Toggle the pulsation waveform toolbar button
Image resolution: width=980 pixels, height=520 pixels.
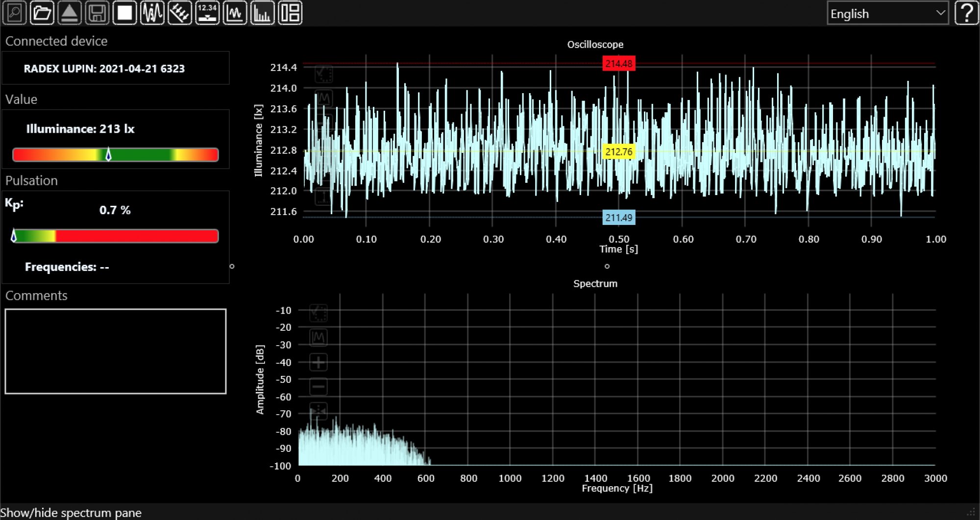point(152,13)
